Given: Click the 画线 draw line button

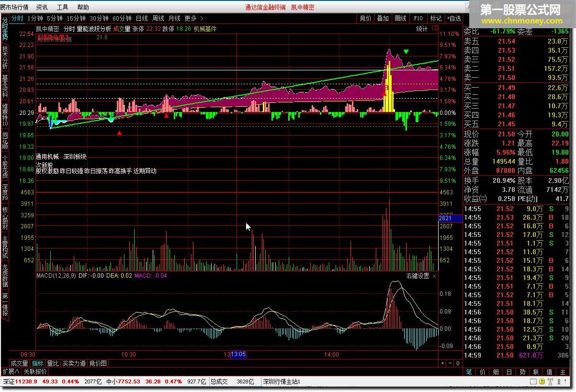Looking at the screenshot, I should pyautogui.click(x=400, y=18).
